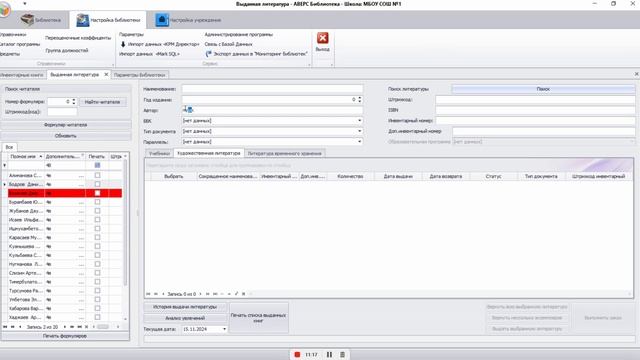The image size is (640, 360).
Task: Toggle Печать checkbox for Карасаев row
Action: 97,237
